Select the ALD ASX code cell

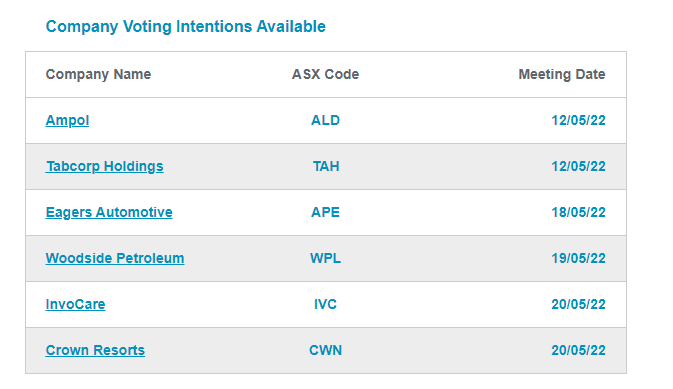coord(325,120)
